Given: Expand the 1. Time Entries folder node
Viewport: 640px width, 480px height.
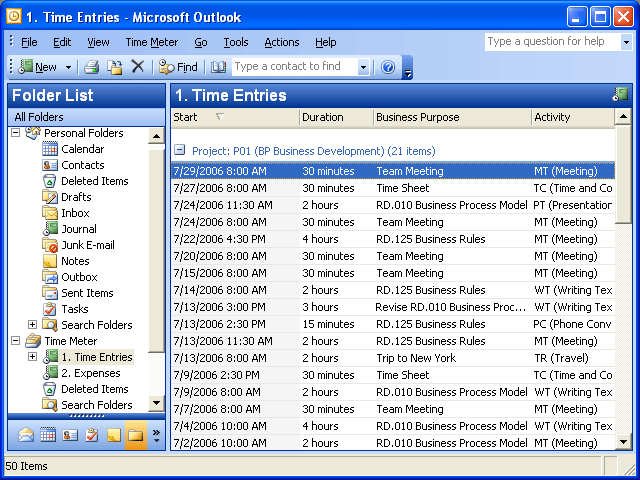Looking at the screenshot, I should (32, 357).
